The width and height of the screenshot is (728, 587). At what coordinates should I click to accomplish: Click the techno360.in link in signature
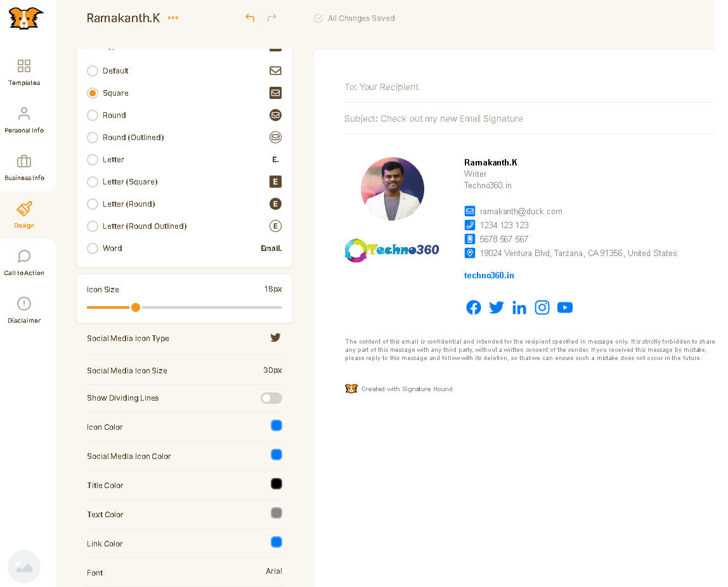click(x=489, y=275)
